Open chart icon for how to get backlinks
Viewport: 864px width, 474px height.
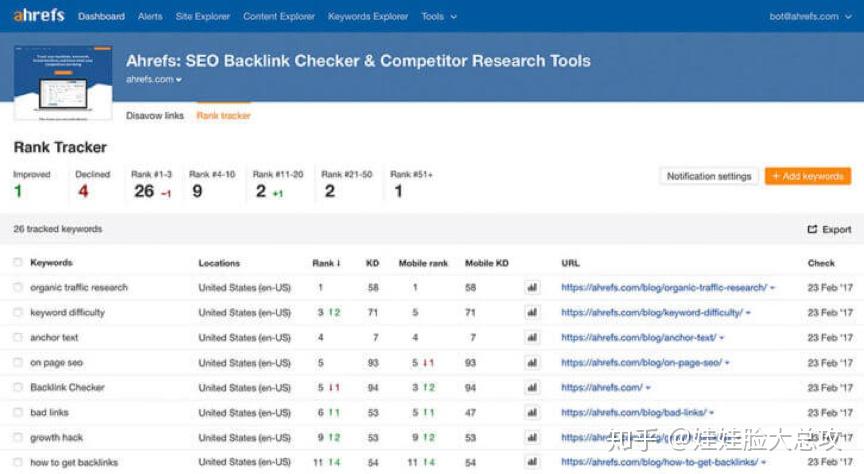pyautogui.click(x=532, y=462)
